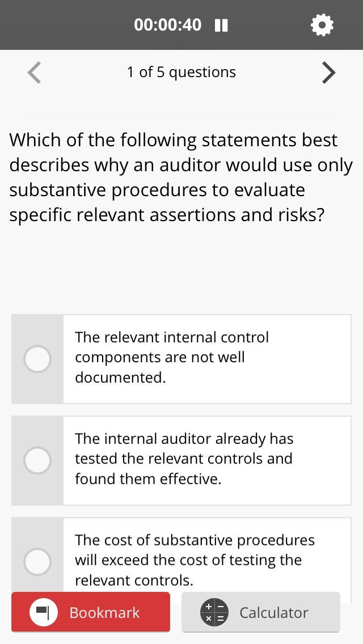363x644 pixels.
Task: Go to the previous question arrow
Action: pyautogui.click(x=35, y=73)
